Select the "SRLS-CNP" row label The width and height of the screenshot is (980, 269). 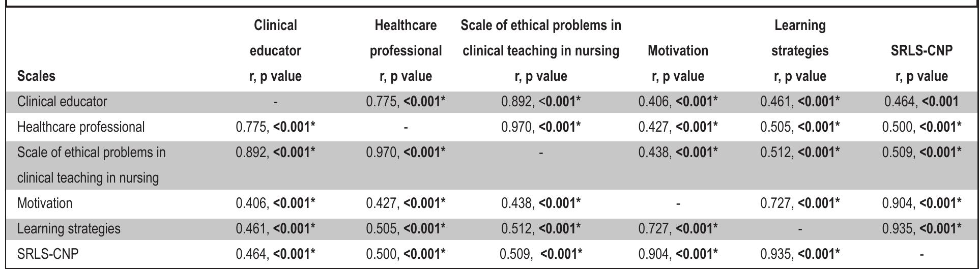point(48,254)
